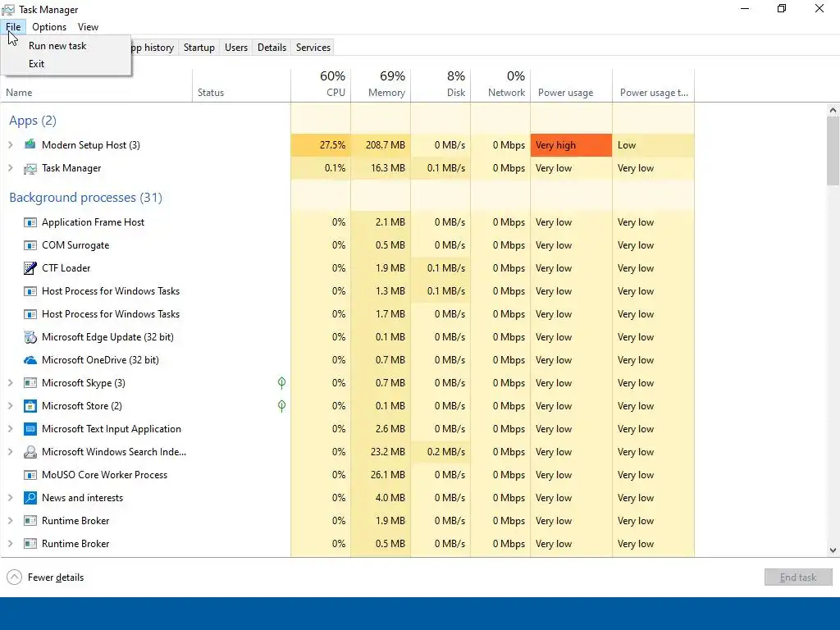840x630 pixels.
Task: Click the COM Surrogate process icon
Action: coord(30,245)
